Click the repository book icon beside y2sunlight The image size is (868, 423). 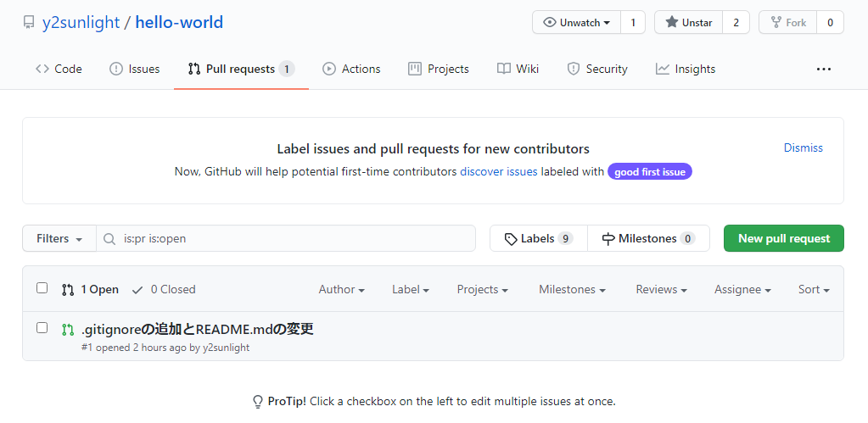pos(29,23)
